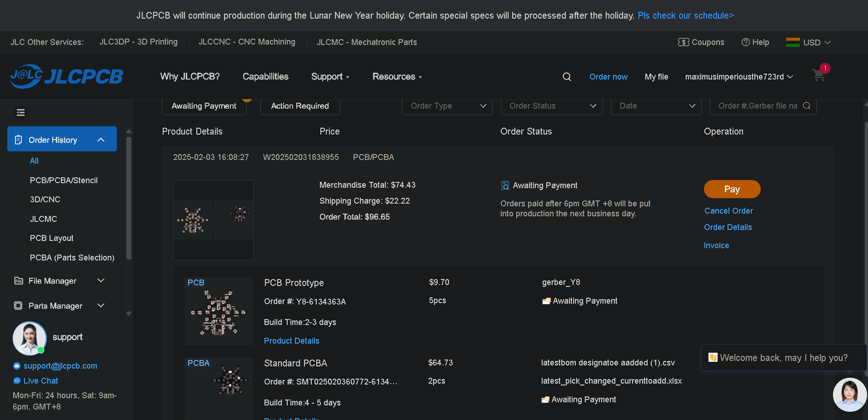Click 'latestbom designatoe aadded (1).csv' file name
The width and height of the screenshot is (868, 420).
[x=608, y=363]
